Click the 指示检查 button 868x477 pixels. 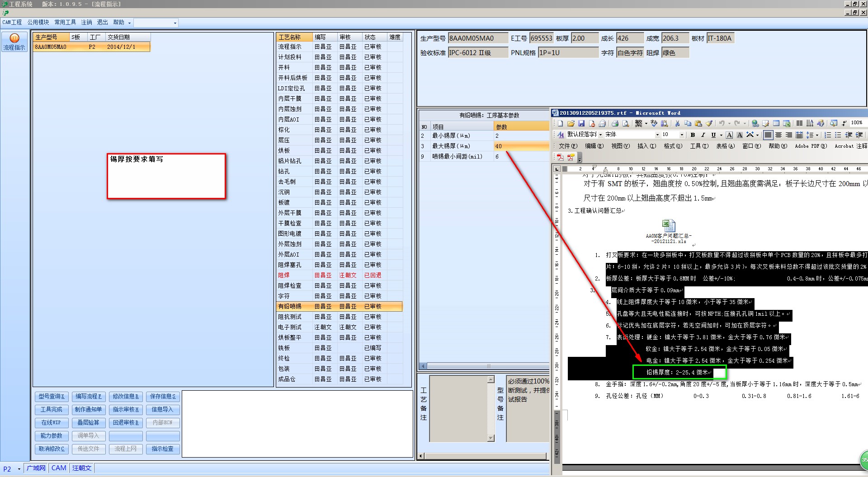pyautogui.click(x=163, y=449)
